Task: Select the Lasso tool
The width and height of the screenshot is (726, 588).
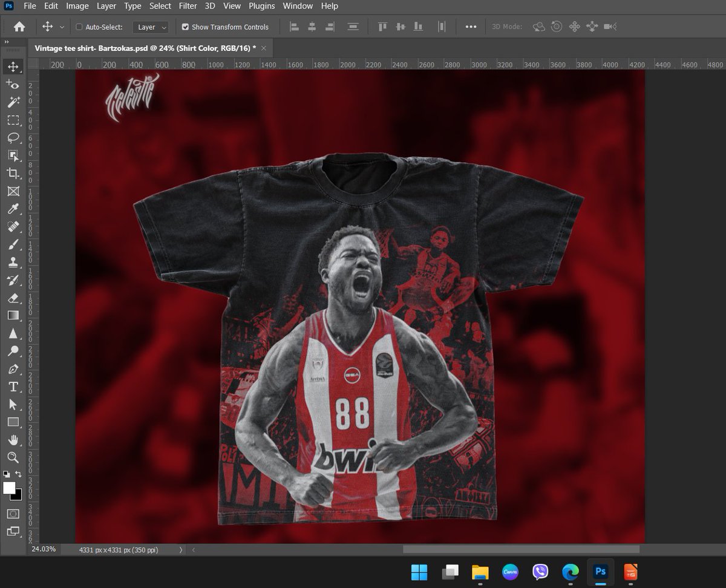Action: click(13, 138)
